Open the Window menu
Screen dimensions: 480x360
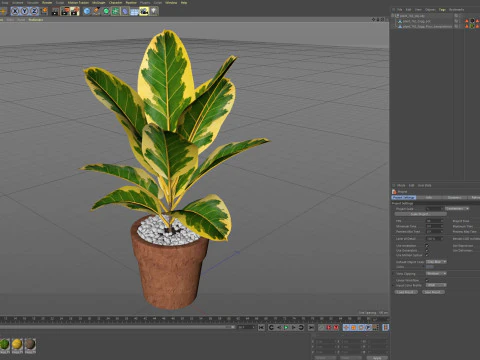click(x=171, y=3)
